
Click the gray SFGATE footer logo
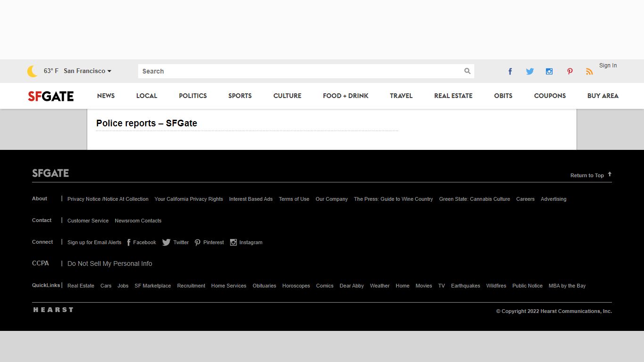(x=50, y=173)
